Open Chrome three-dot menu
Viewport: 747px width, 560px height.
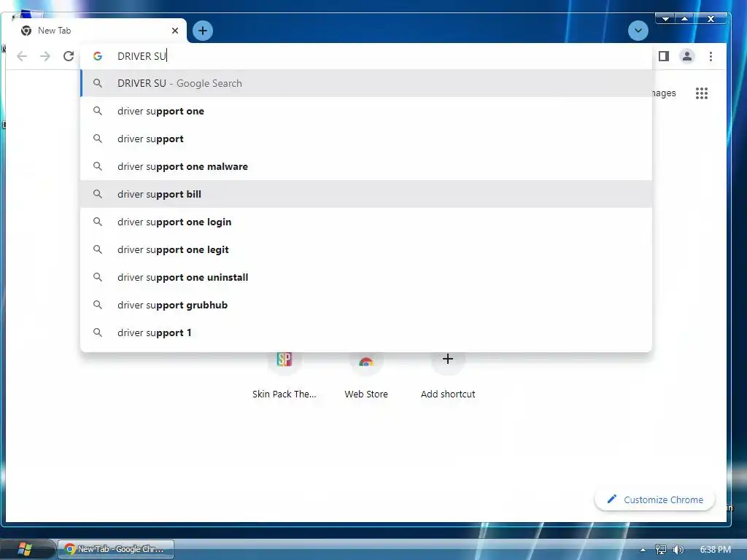(711, 56)
